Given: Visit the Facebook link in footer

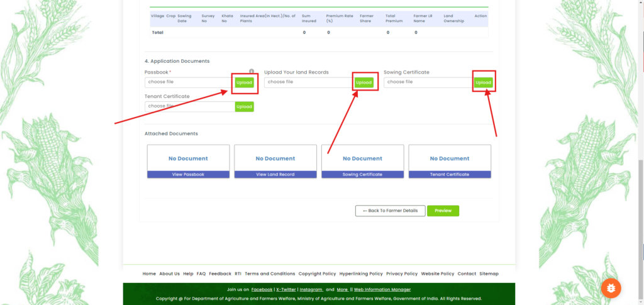Looking at the screenshot, I should coord(262,290).
